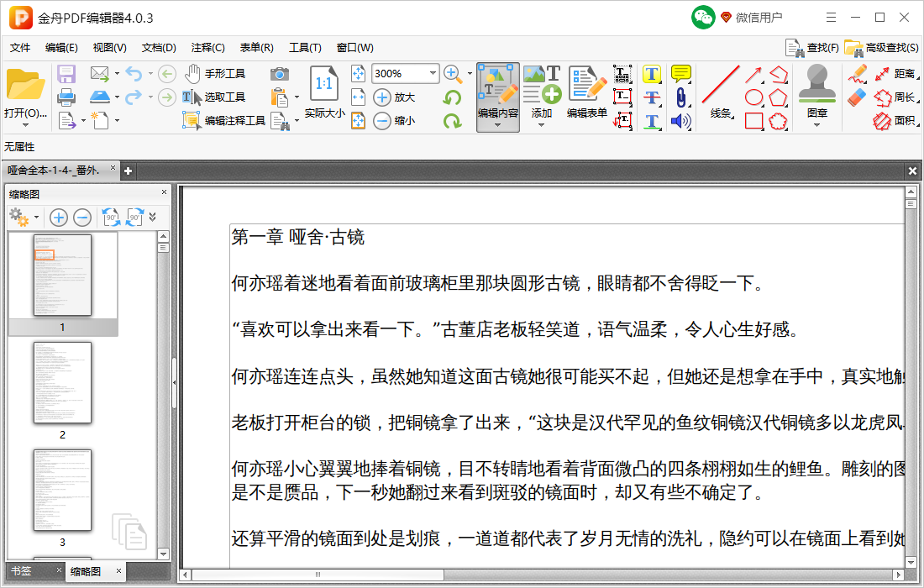This screenshot has height=588, width=924.
Task: Select the 距离 distance measure tool
Action: click(899, 74)
